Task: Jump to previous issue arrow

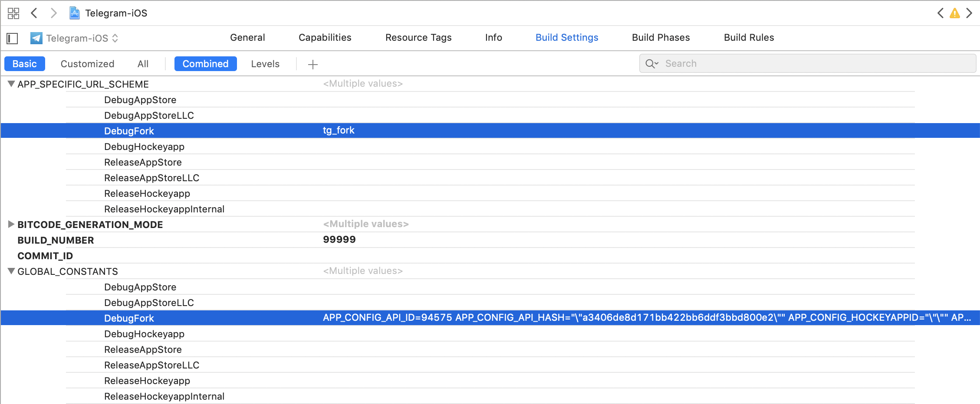Action: click(x=940, y=13)
